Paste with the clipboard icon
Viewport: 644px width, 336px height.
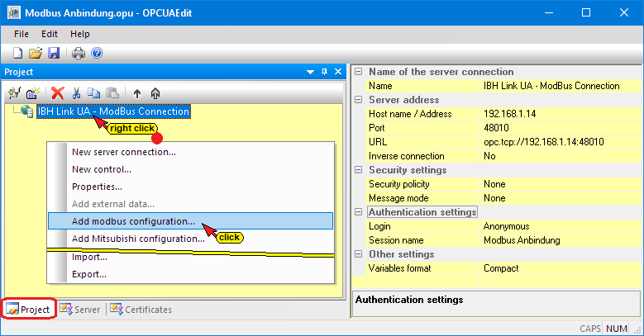tap(112, 93)
